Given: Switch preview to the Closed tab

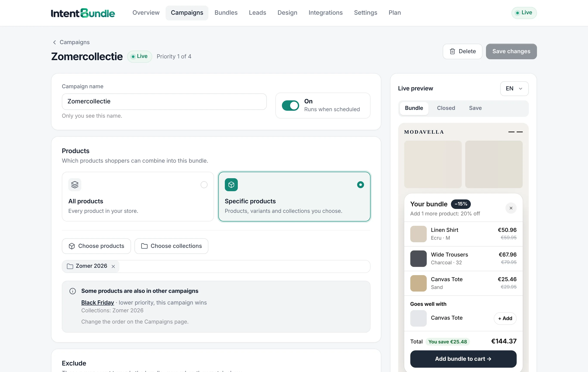Looking at the screenshot, I should click(446, 108).
